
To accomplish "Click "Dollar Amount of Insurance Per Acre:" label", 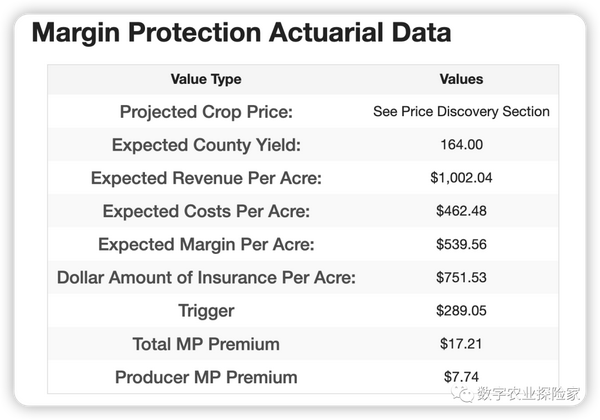I will pos(206,277).
